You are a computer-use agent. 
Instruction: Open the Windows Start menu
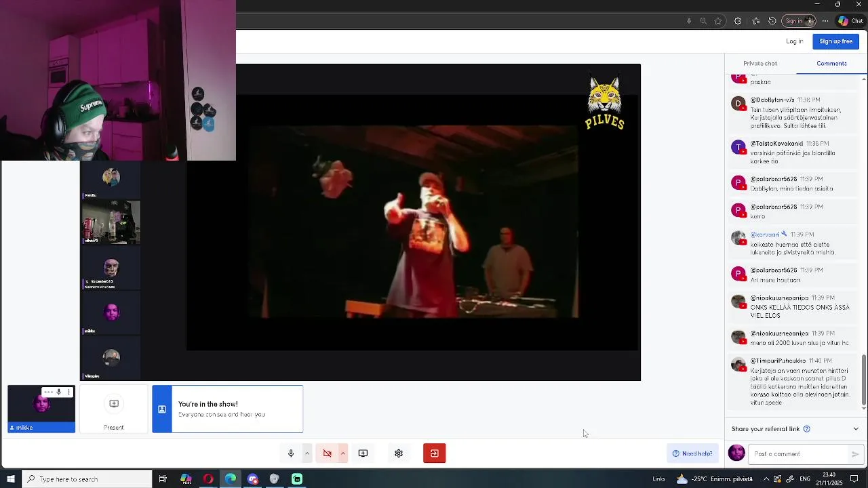pos(10,479)
